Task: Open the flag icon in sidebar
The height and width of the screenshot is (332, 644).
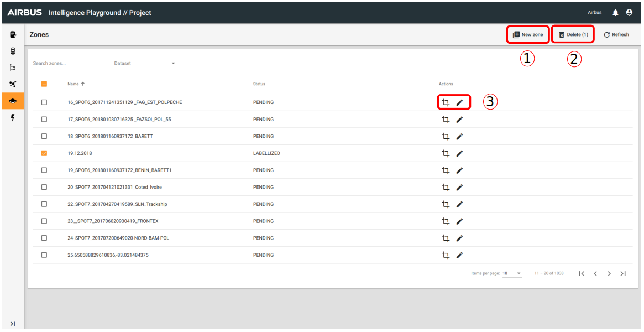Action: (x=13, y=68)
